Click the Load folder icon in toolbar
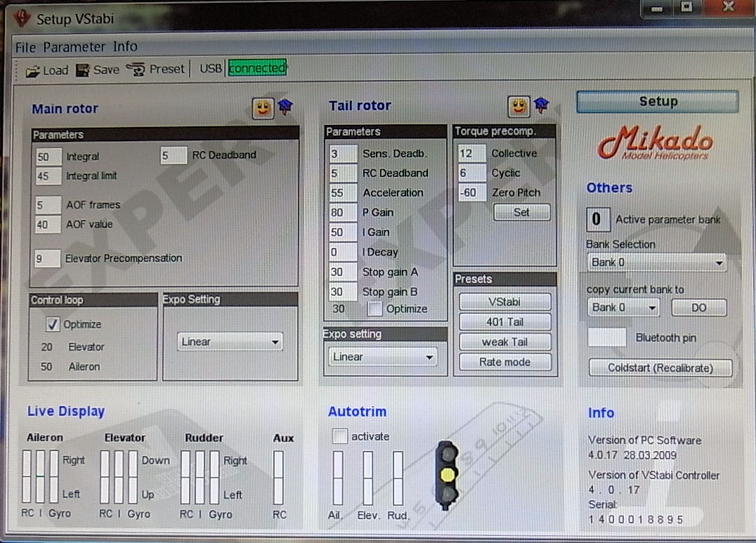This screenshot has width=756, height=543. click(x=33, y=71)
